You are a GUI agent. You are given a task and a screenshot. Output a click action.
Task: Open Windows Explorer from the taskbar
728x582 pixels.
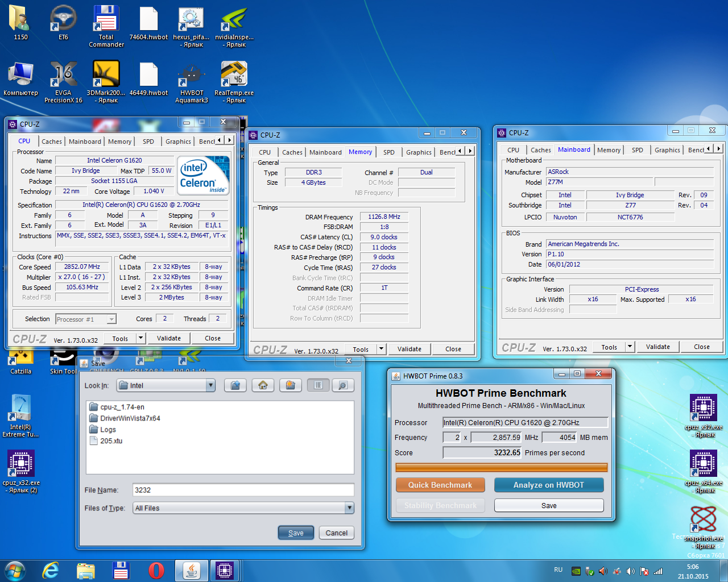(x=86, y=571)
